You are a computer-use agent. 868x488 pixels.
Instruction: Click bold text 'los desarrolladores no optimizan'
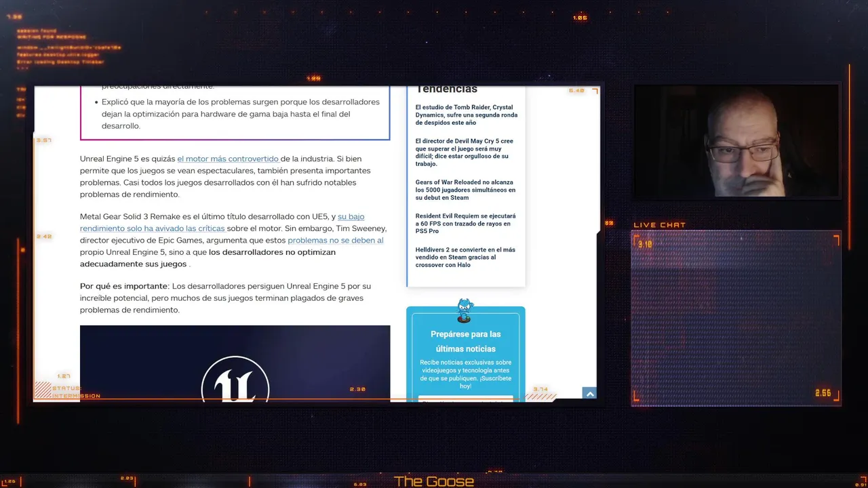(x=272, y=252)
